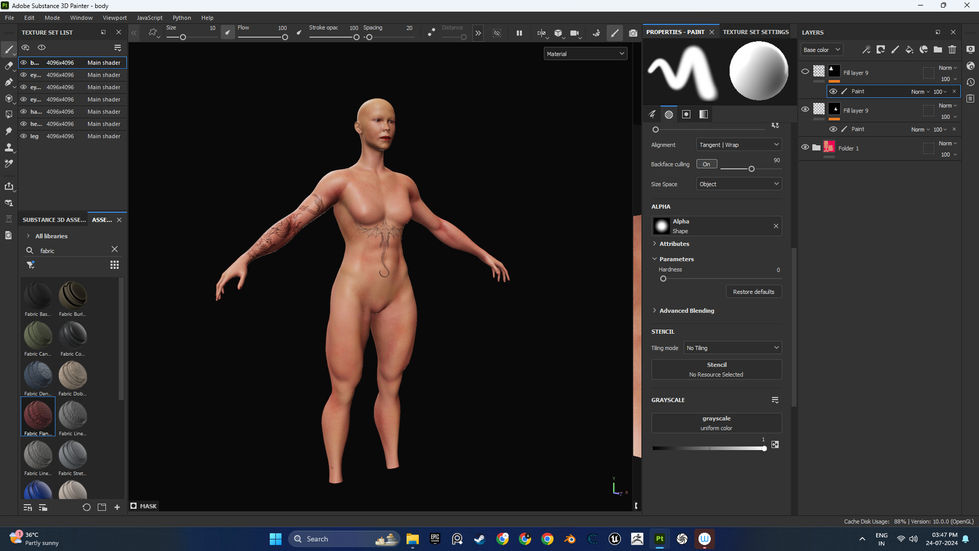
Task: Hide the leg texture set
Action: pos(23,136)
